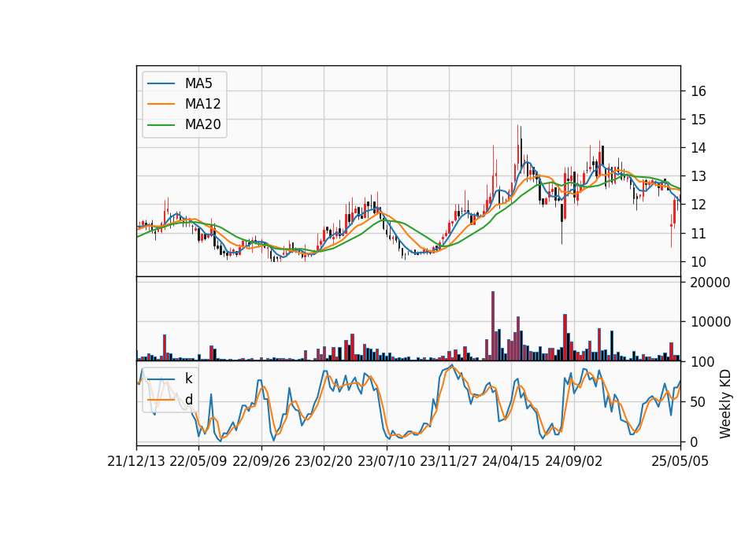Image resolution: width=756 pixels, height=543 pixels.
Task: Click the 23/07/10 date tick label
Action: coord(386,462)
